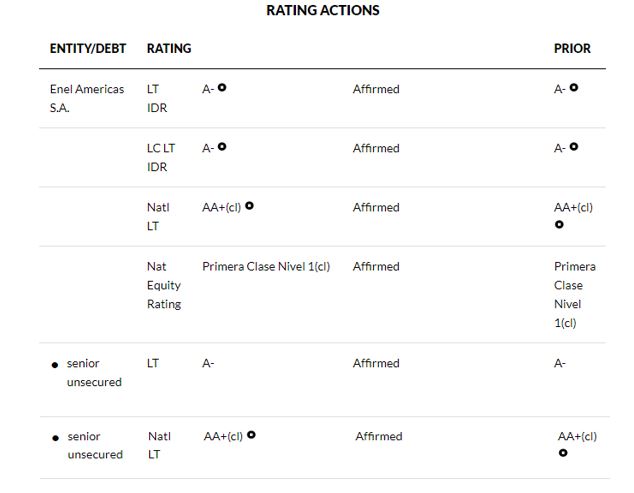Screen dimensions: 634x493
Task: Click the outlook icon beside the LC LT IDR prior A-
Action: coord(574,147)
